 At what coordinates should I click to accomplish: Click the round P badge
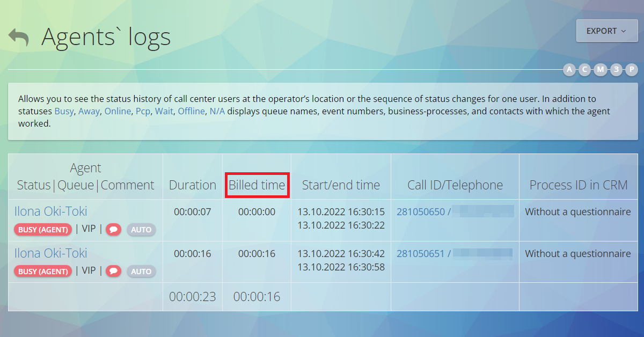pyautogui.click(x=632, y=70)
